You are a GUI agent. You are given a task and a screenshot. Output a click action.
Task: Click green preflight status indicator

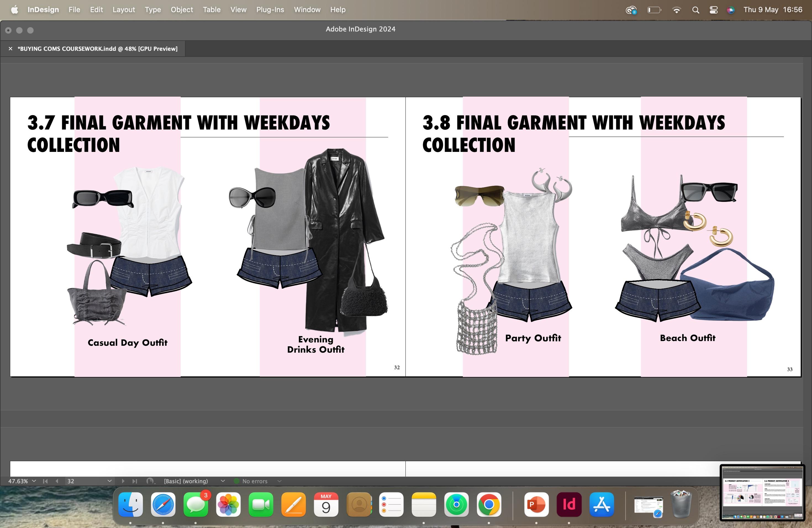tap(236, 481)
